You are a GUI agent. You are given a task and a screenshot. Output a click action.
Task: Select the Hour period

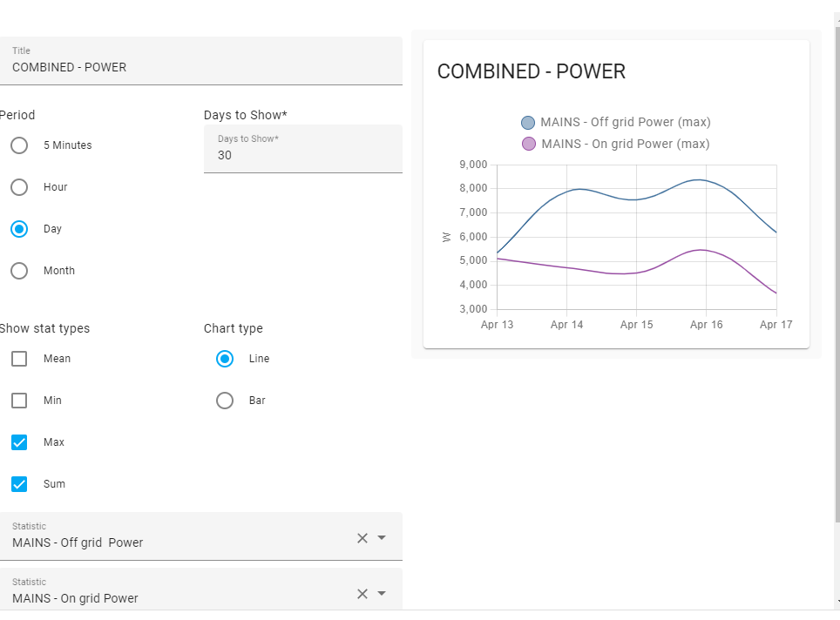[x=19, y=187]
